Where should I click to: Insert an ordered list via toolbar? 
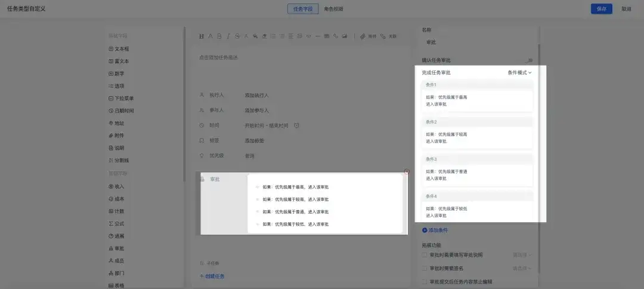pyautogui.click(x=273, y=36)
